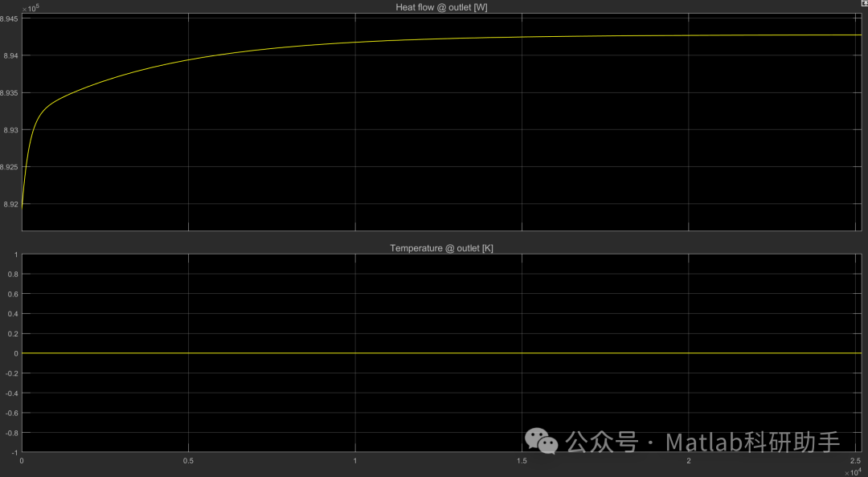868x477 pixels.
Task: Click the 8.925 tick label on heat flow axis
Action: coord(9,167)
